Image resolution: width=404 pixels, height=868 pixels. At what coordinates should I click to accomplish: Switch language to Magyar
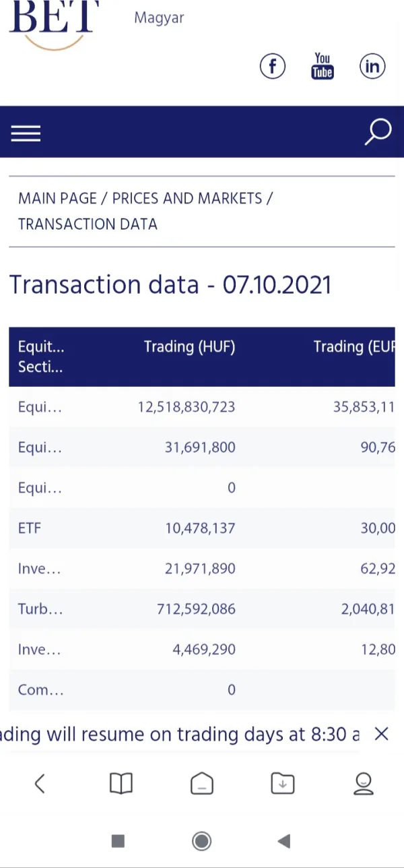point(159,18)
